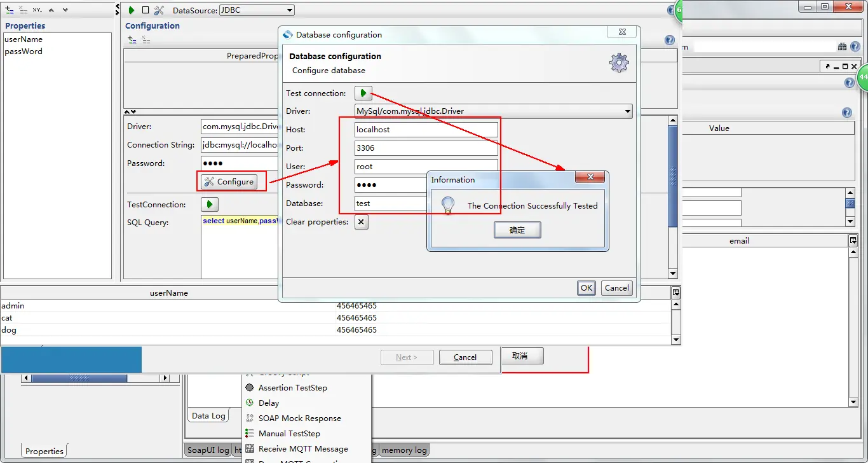The width and height of the screenshot is (868, 463).
Task: Click the Clear properties X button
Action: pyautogui.click(x=361, y=222)
